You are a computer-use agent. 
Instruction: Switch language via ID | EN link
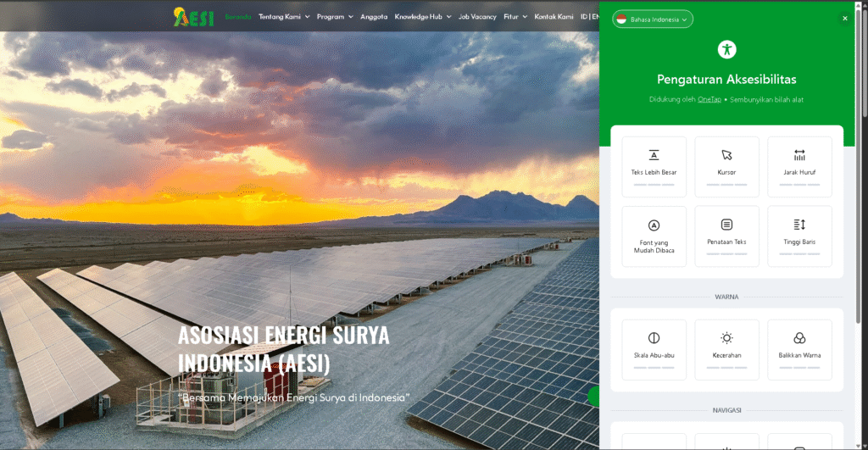pos(590,17)
